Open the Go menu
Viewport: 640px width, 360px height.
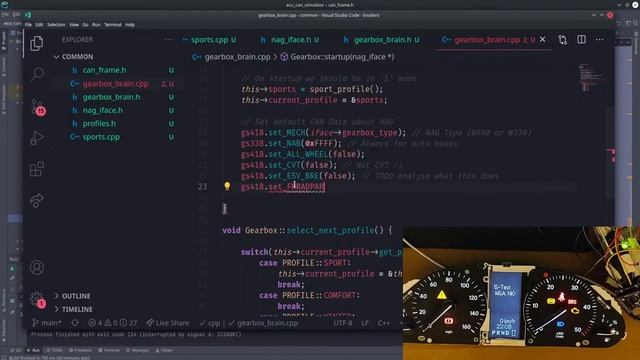point(85,24)
